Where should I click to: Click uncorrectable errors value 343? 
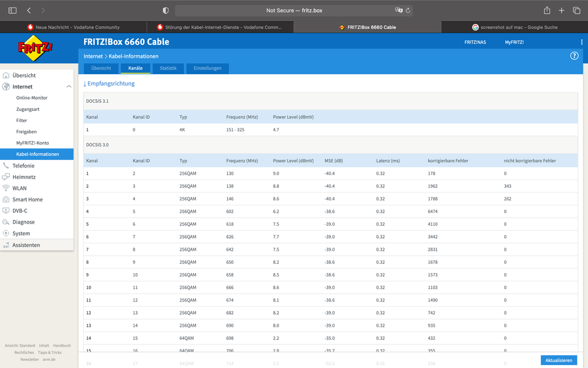[x=507, y=186]
